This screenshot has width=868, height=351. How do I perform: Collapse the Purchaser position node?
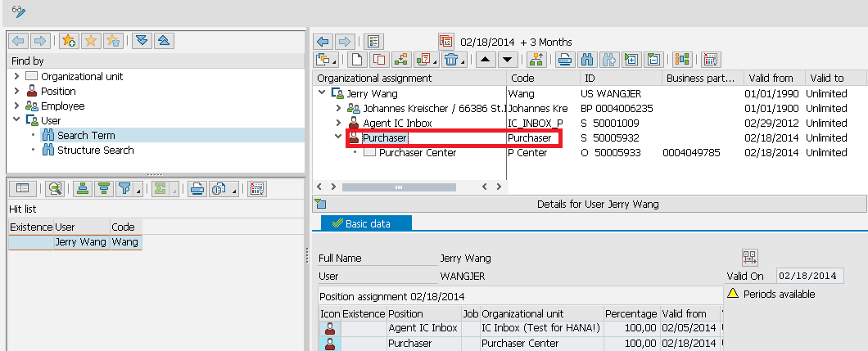[x=339, y=137]
